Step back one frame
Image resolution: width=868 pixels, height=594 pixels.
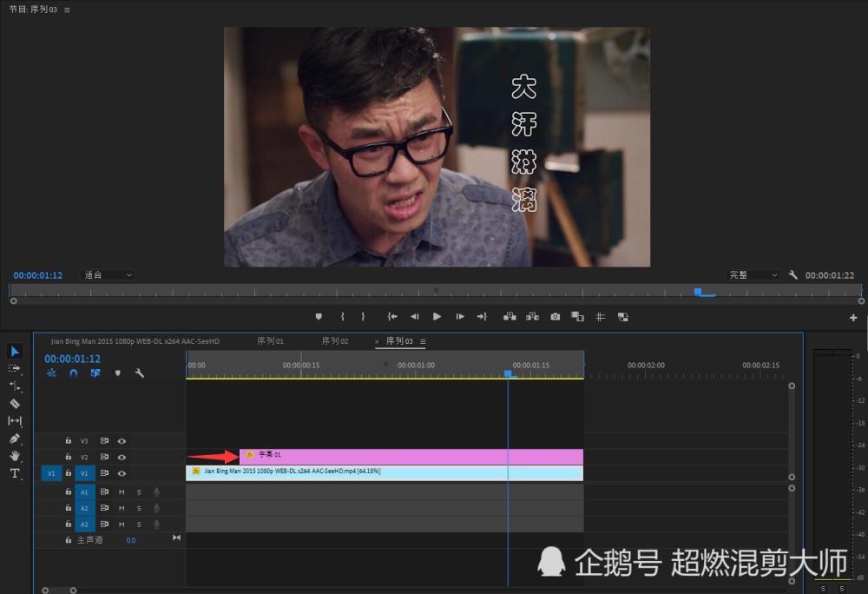coord(415,317)
